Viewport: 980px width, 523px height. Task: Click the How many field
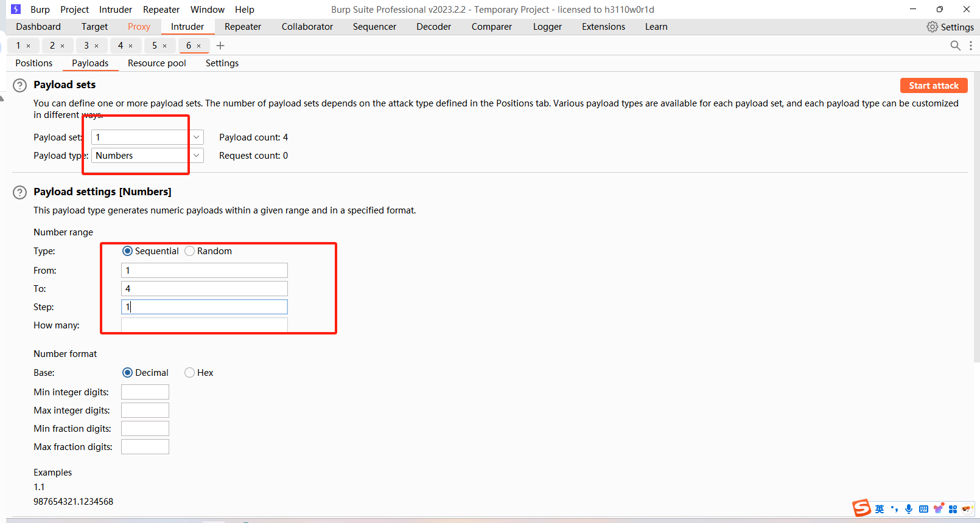[x=205, y=325]
